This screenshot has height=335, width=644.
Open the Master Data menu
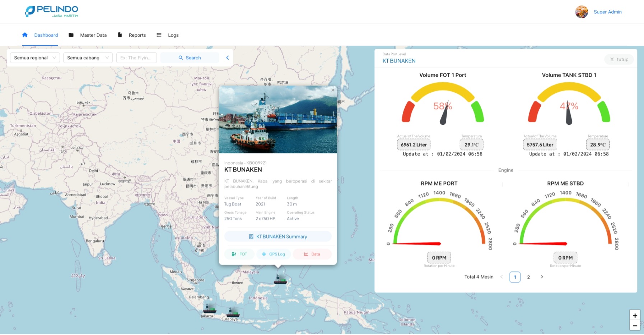coord(88,35)
